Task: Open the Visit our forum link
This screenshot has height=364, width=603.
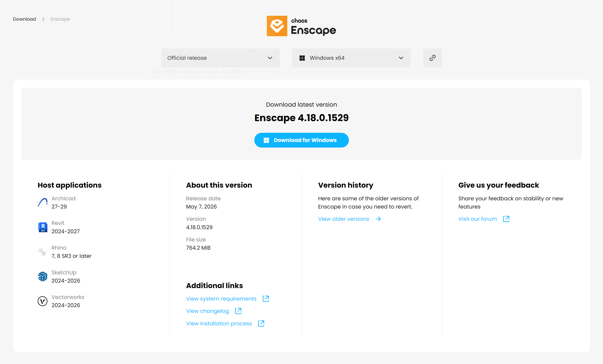Action: pos(478,219)
